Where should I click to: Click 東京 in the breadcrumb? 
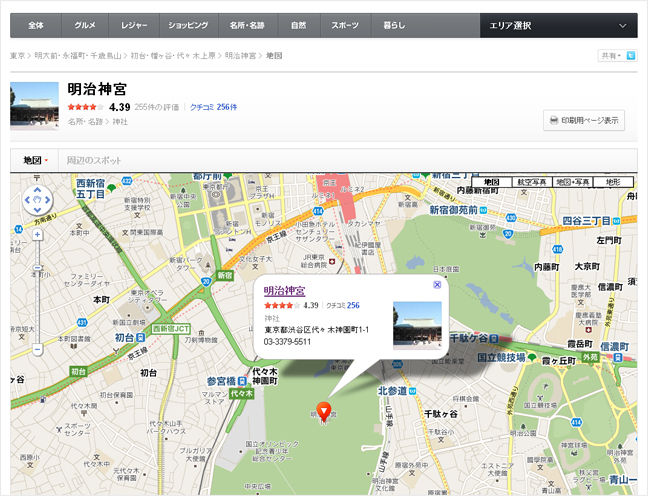coord(17,55)
